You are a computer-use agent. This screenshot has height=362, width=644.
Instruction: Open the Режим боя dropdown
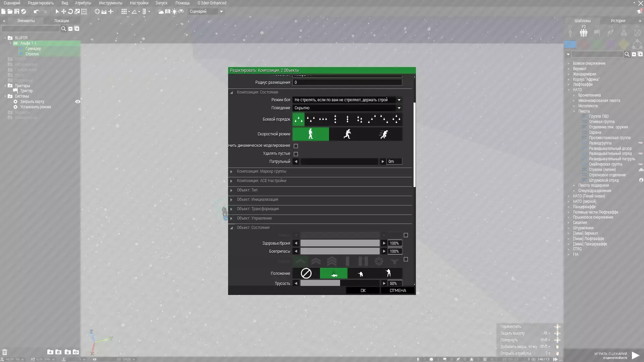[x=399, y=100]
